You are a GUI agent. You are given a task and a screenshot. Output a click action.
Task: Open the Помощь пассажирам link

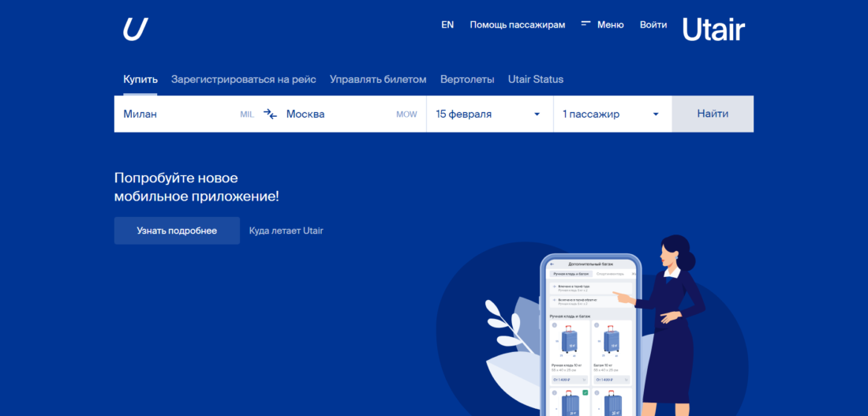click(x=517, y=24)
